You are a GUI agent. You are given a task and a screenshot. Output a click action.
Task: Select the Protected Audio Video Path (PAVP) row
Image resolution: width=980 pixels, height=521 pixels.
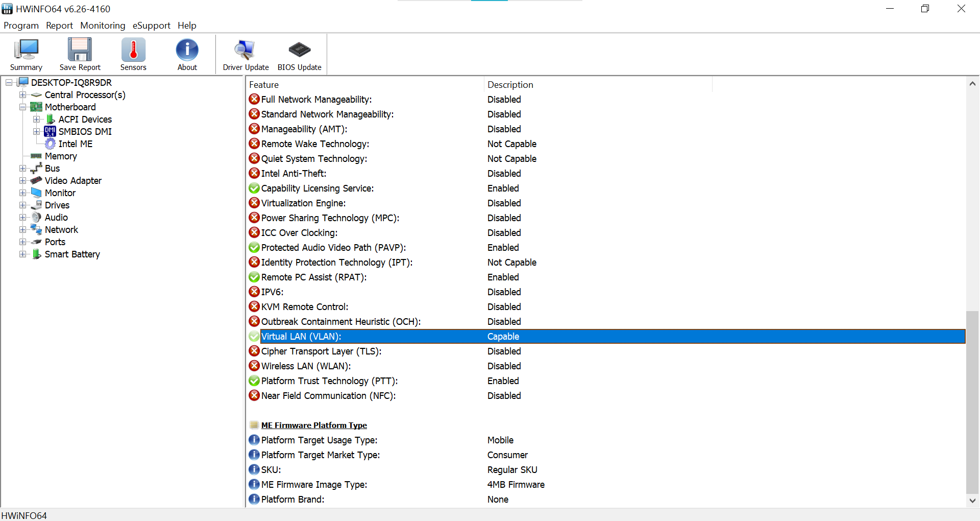606,247
